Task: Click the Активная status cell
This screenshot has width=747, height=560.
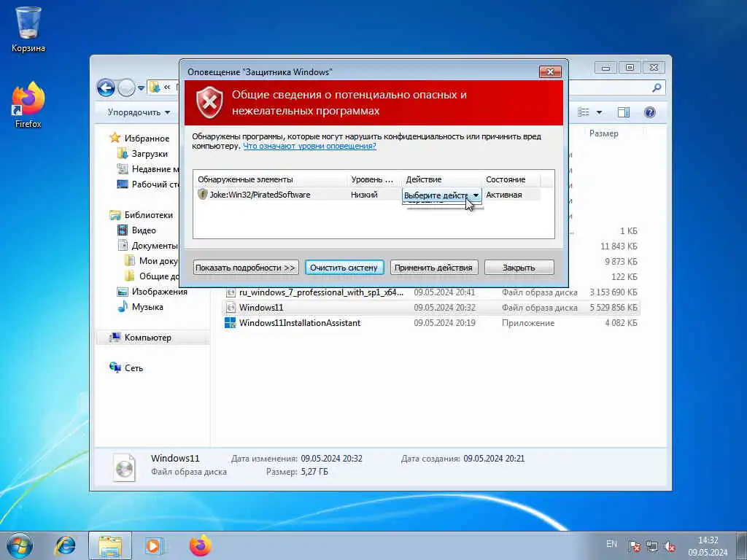Action: tap(503, 195)
